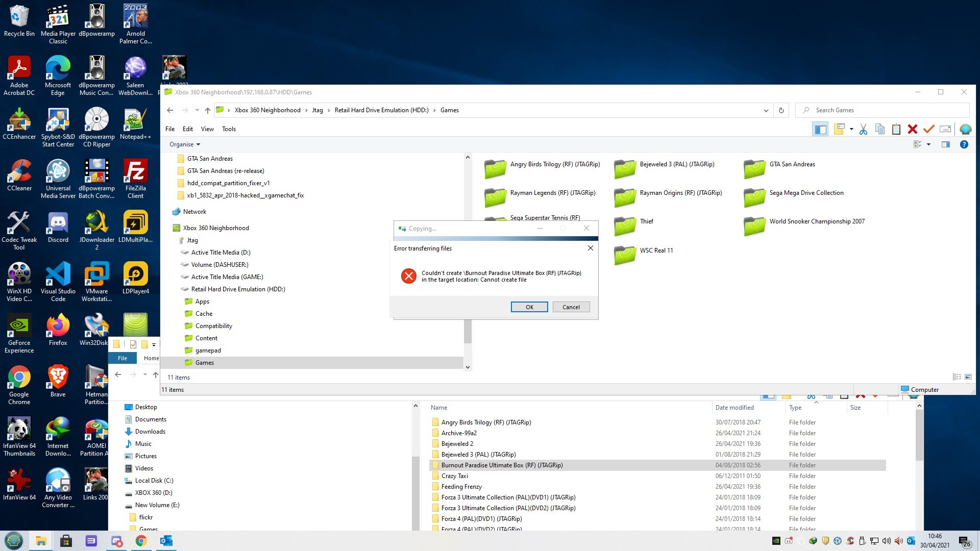
Task: Click the red Delete X toolbar icon
Action: 913,130
